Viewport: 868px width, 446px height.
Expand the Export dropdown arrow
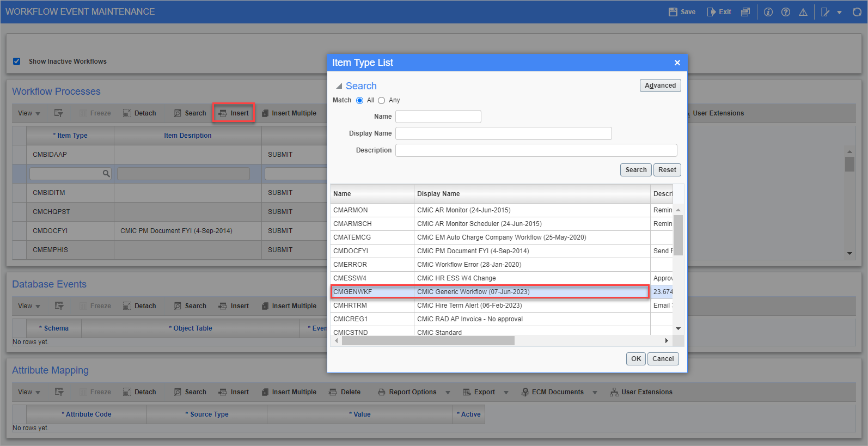(x=506, y=393)
